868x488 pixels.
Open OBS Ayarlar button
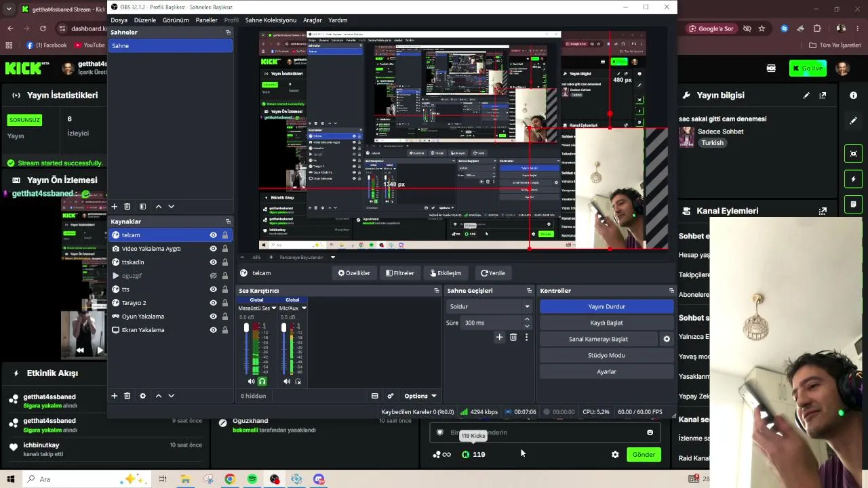[x=607, y=371]
